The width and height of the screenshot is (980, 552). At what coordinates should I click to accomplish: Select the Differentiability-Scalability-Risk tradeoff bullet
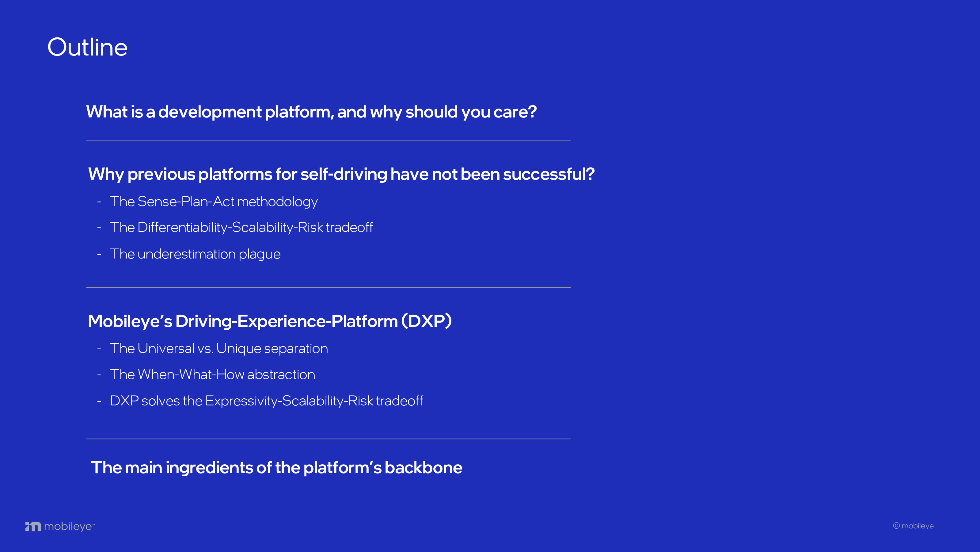[x=241, y=227]
